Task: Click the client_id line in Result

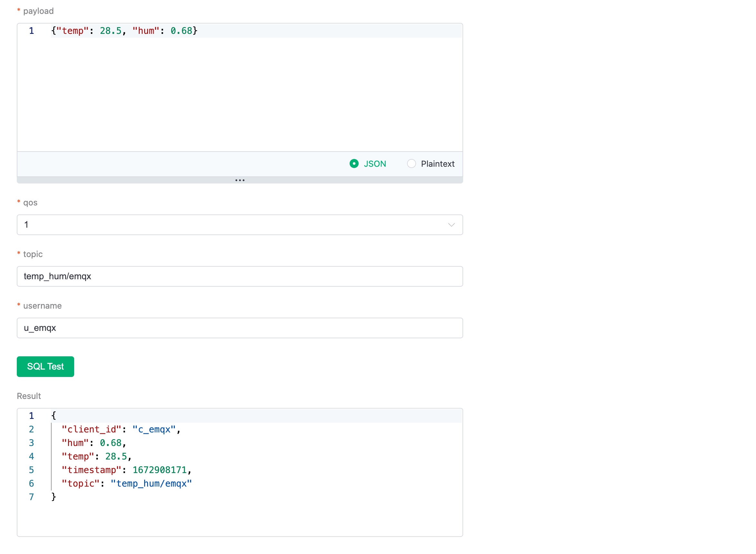Action: (x=120, y=429)
